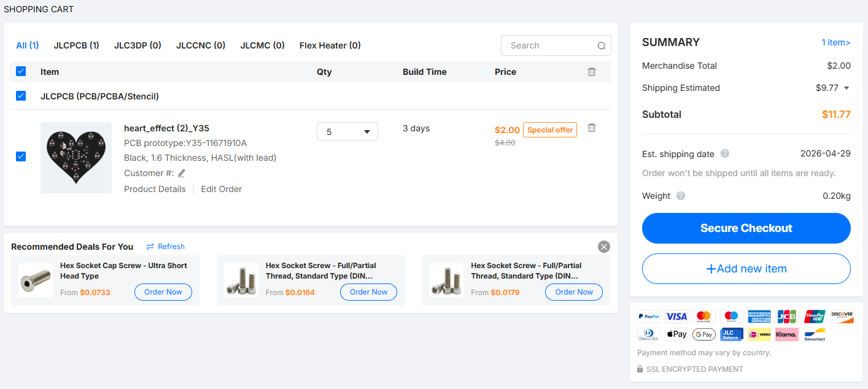Image resolution: width=868 pixels, height=389 pixels.
Task: Uncheck the heart_effect (2)_Y35 item checkbox
Action: coord(21,156)
